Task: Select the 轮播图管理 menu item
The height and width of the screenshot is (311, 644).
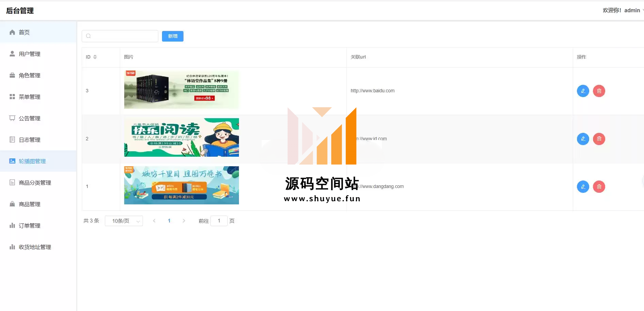Action: [x=38, y=161]
